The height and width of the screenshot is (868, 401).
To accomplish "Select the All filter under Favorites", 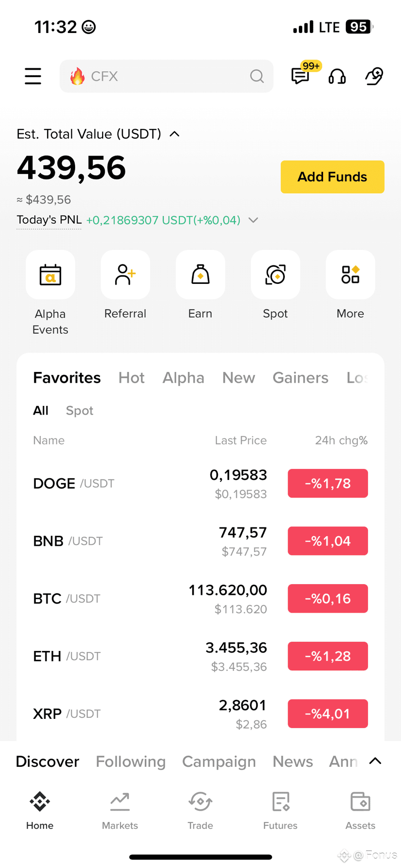I will pyautogui.click(x=41, y=411).
